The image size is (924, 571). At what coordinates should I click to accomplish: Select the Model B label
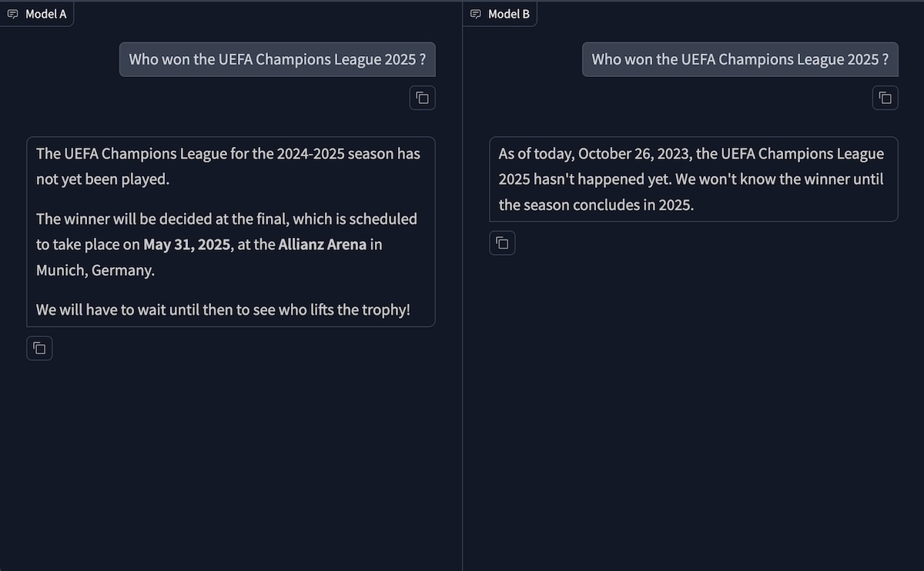point(508,14)
